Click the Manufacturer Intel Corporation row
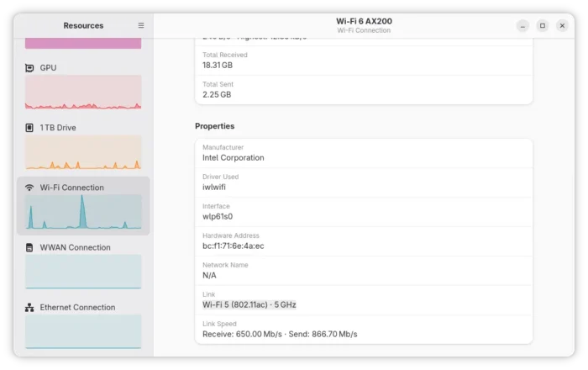The height and width of the screenshot is (370, 588). click(x=364, y=153)
